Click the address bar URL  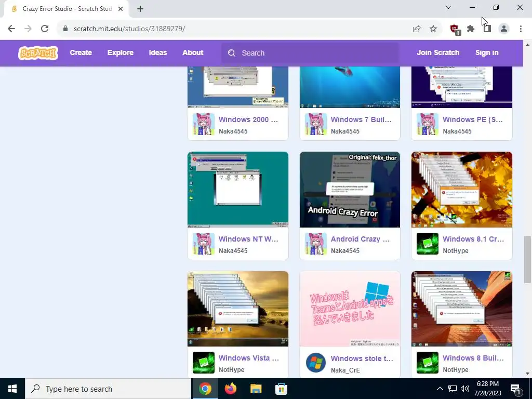pyautogui.click(x=129, y=29)
